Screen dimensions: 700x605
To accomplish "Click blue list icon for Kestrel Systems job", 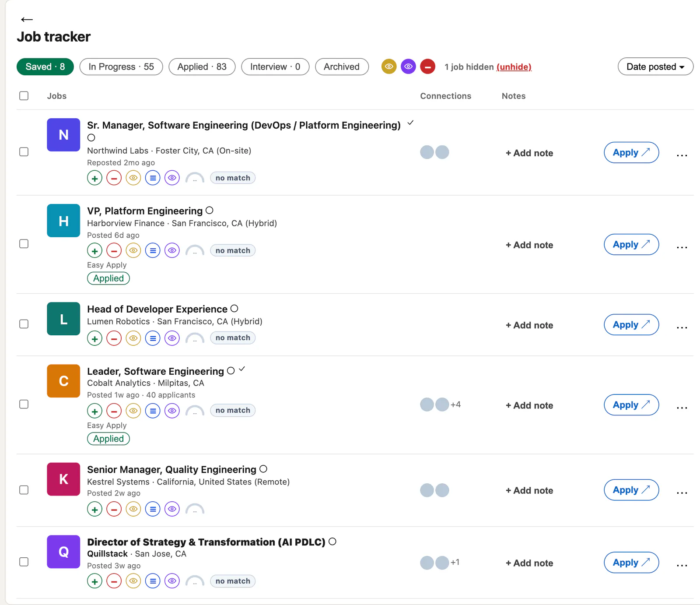I will tap(153, 509).
